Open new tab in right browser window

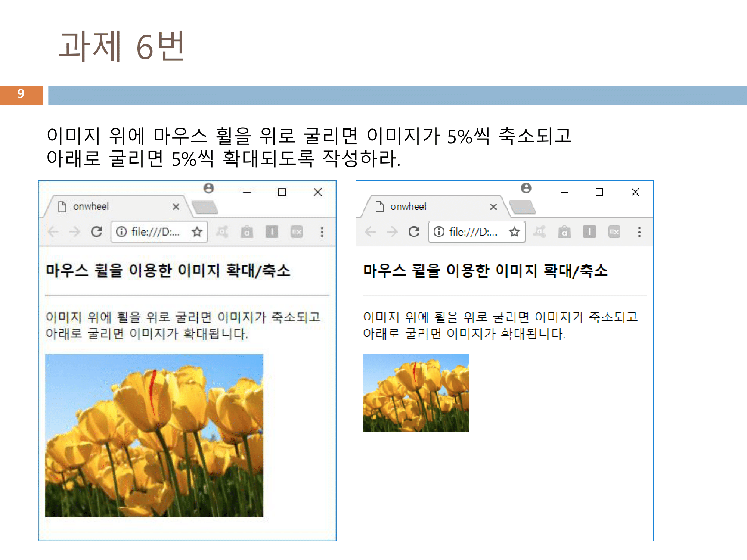click(522, 207)
